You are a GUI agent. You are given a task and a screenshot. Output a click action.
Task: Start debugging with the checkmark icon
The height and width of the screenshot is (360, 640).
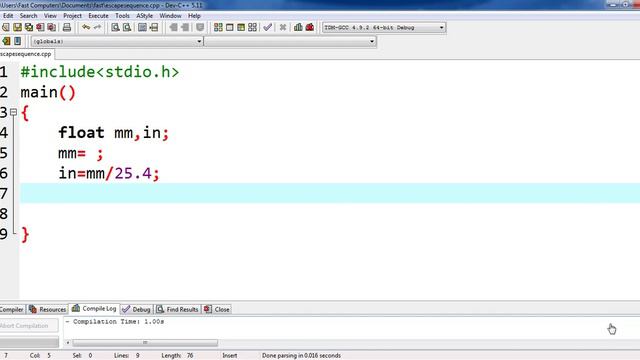pos(267,27)
